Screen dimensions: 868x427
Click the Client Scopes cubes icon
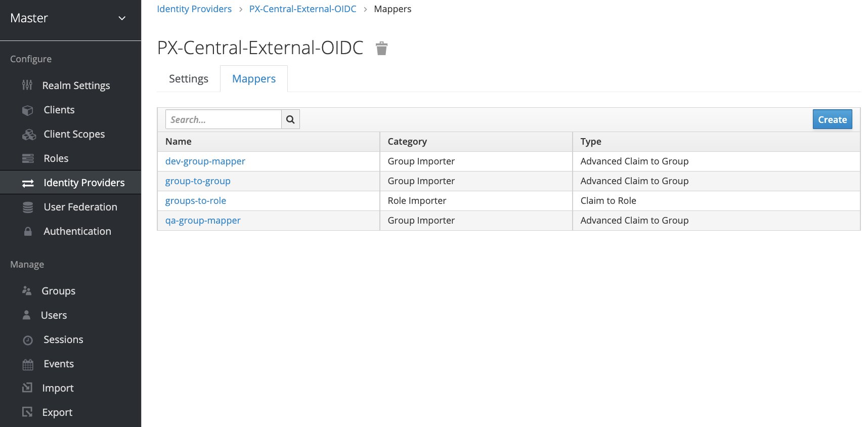pyautogui.click(x=29, y=135)
